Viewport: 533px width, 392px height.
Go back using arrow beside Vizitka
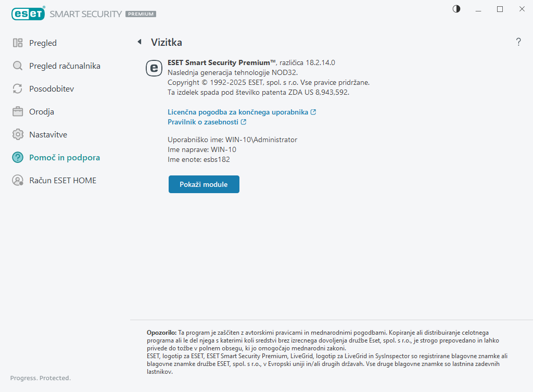point(139,42)
